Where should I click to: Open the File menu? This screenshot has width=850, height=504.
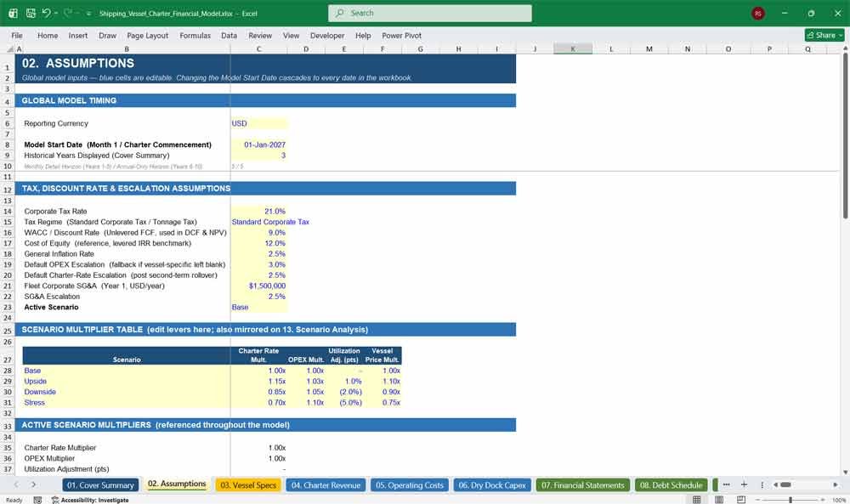[17, 35]
